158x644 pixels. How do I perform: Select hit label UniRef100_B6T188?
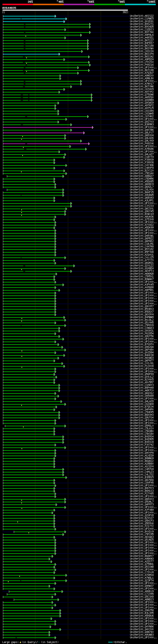point(142,46)
